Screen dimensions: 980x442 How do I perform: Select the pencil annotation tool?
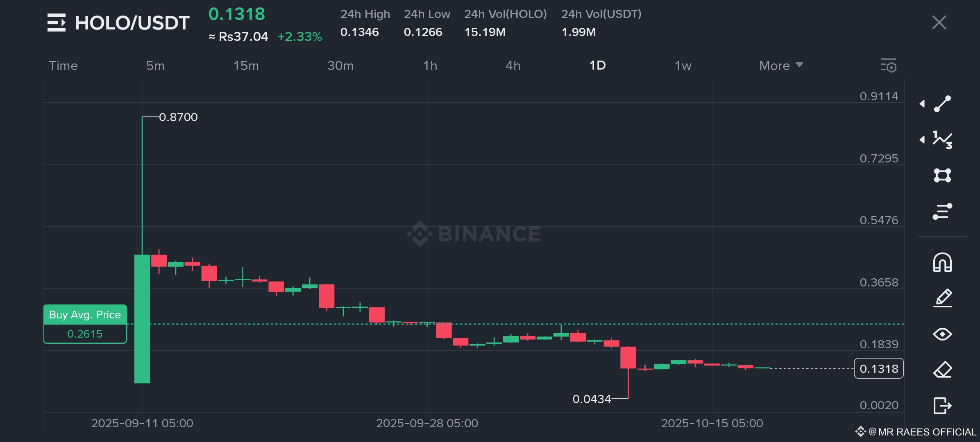click(x=942, y=298)
